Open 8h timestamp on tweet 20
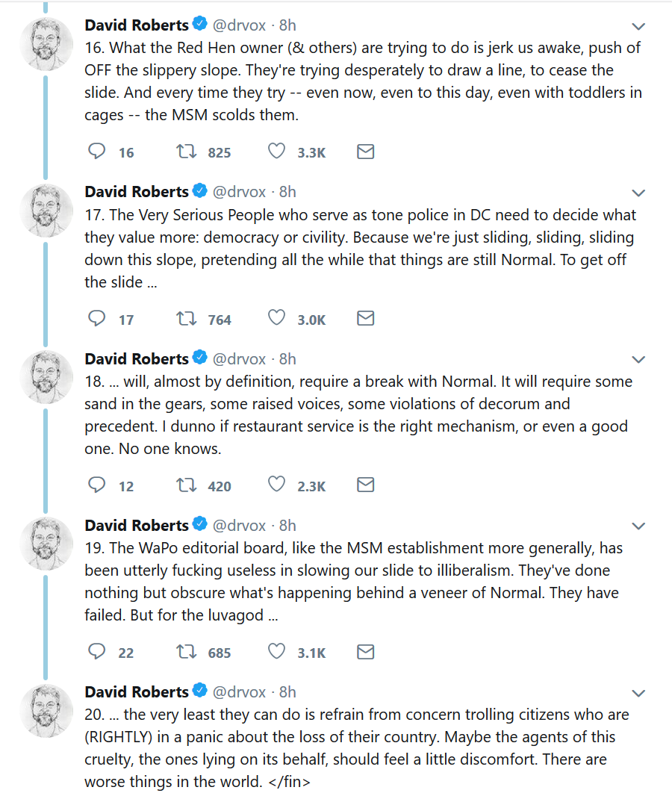672x796 pixels. click(x=287, y=691)
